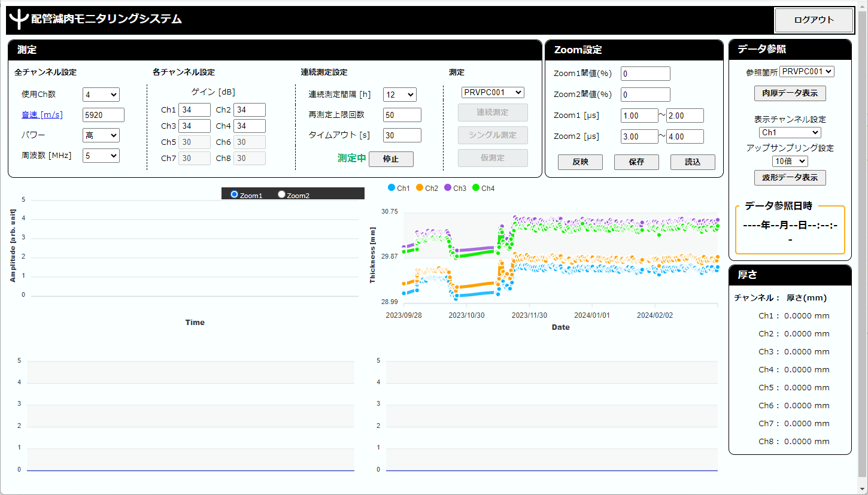
Task: Click the Zoom2閾値(%) input field
Action: point(645,95)
